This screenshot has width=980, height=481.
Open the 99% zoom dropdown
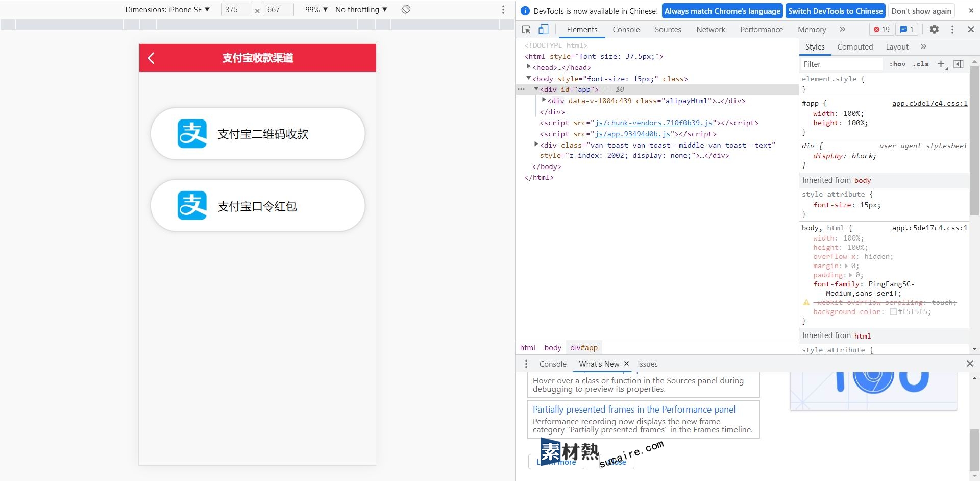(x=316, y=9)
